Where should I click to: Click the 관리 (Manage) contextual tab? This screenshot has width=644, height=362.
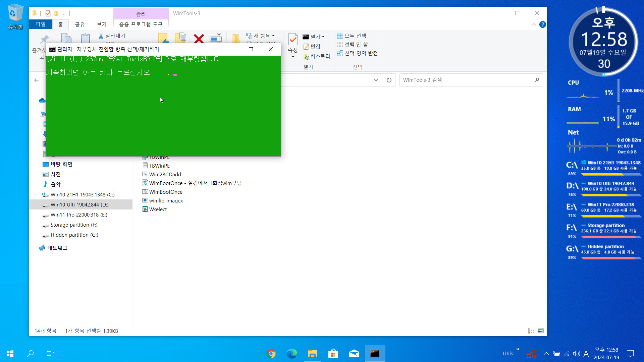coord(141,14)
